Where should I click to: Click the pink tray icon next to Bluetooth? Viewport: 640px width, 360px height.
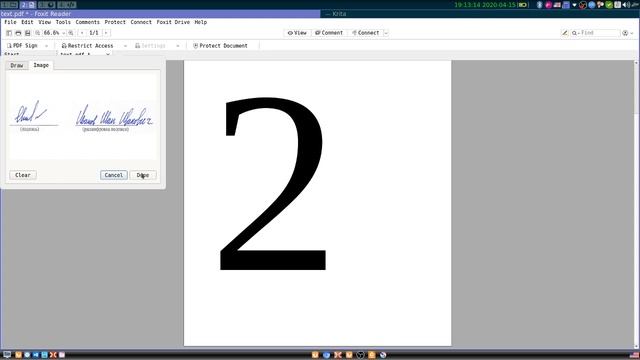(548, 5)
